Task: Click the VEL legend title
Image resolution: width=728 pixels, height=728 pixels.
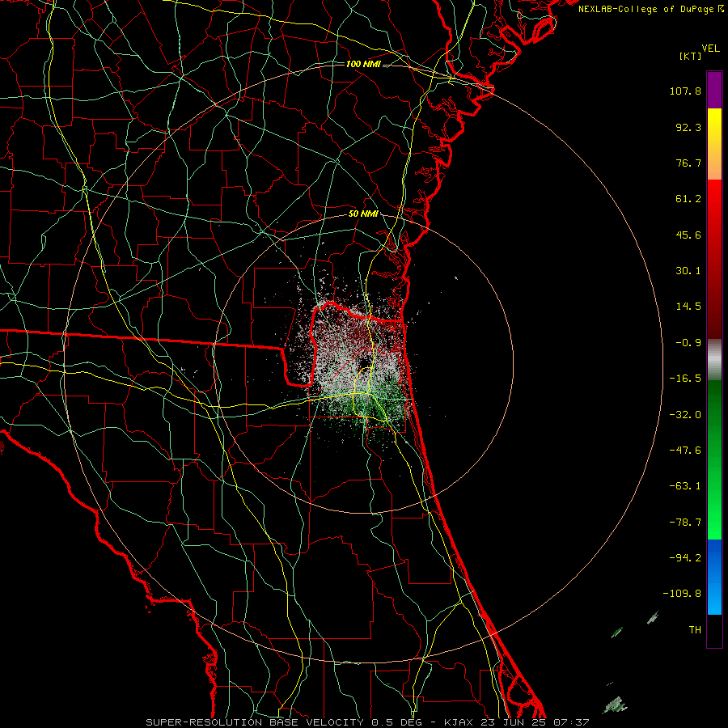Action: [x=710, y=49]
